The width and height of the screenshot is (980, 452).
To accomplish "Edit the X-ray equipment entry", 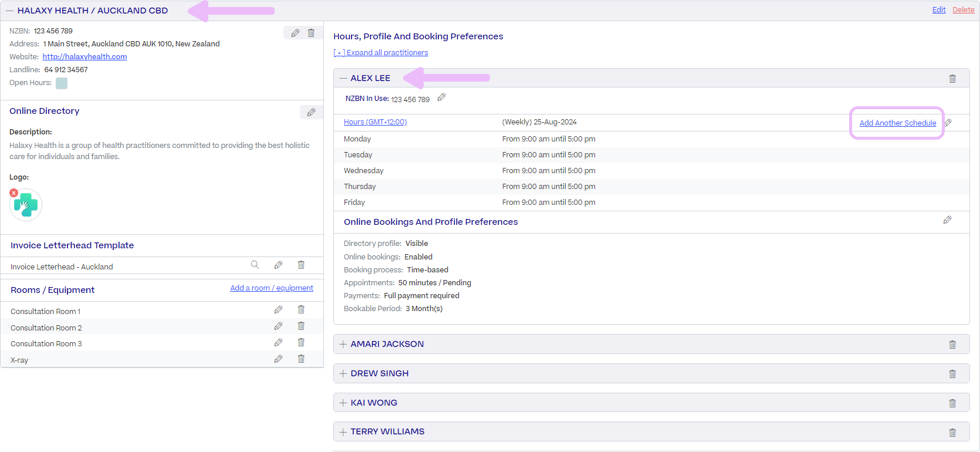I will 278,359.
